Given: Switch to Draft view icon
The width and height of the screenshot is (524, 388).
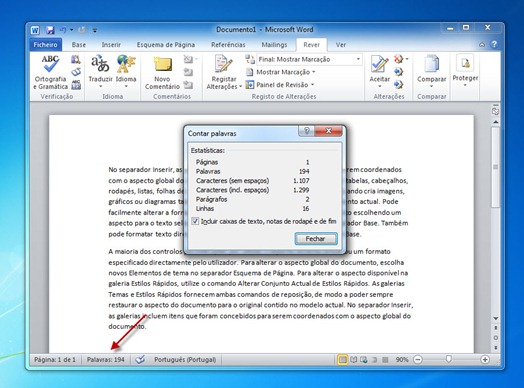Looking at the screenshot, I should click(385, 360).
